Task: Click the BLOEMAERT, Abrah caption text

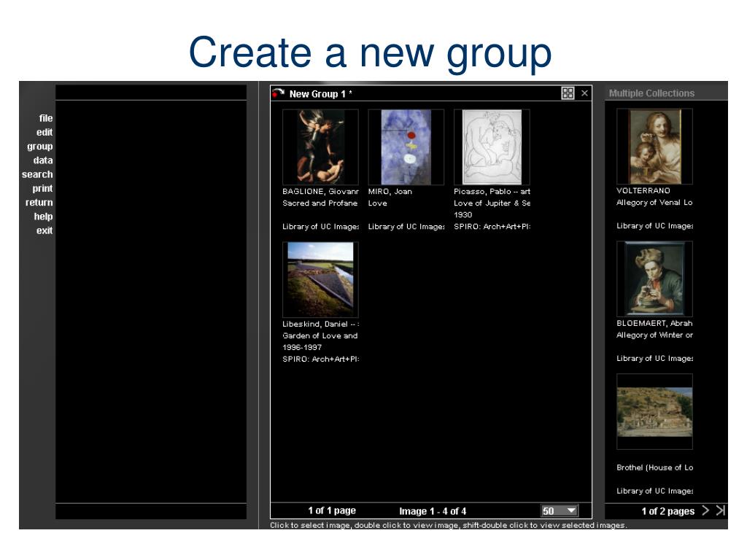Action: 654,323
